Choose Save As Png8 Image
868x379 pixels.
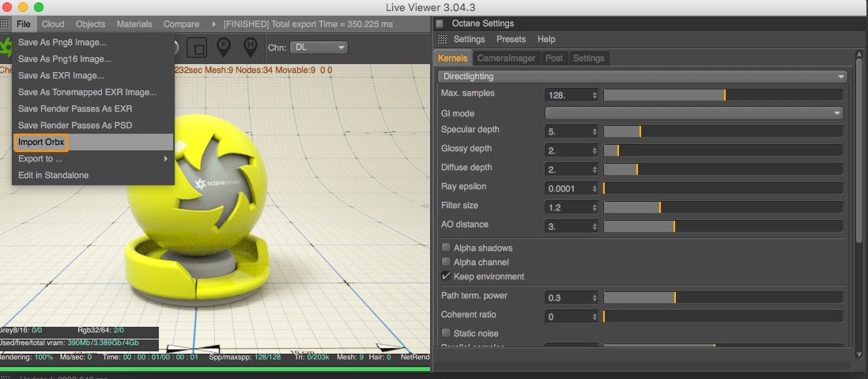tap(93, 42)
